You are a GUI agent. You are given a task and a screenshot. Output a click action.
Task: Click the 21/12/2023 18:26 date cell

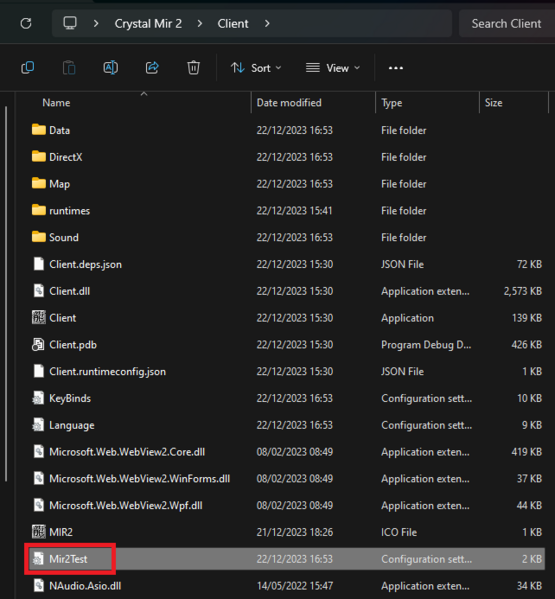[x=294, y=532]
